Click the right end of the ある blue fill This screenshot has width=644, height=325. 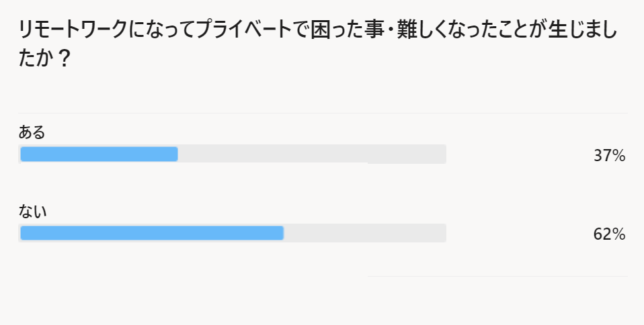click(175, 154)
